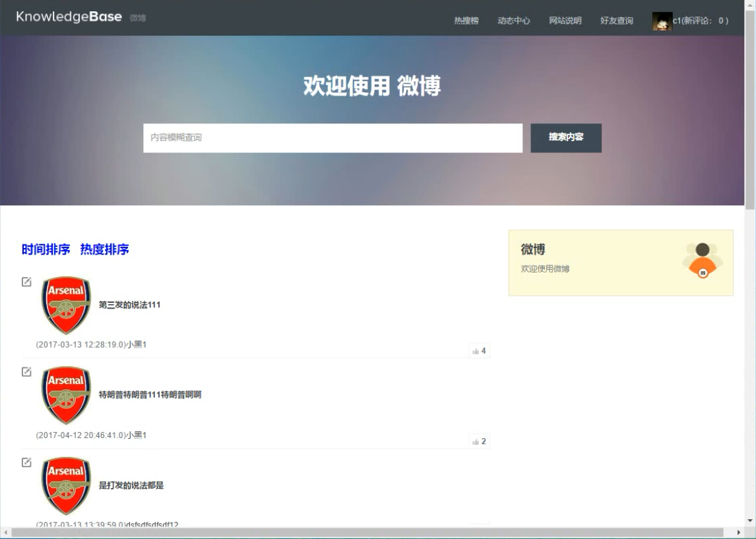
Task: Click the edit icon beside post 是打发的说法都是
Action: [26, 462]
